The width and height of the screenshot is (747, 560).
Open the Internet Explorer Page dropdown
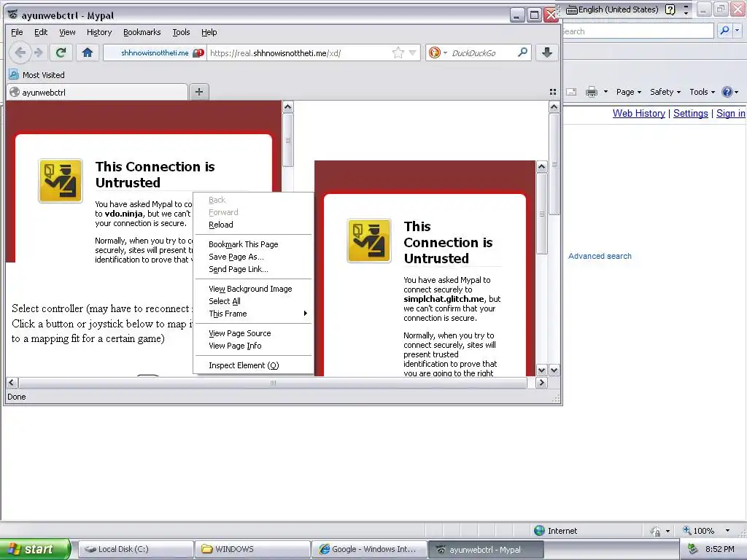coord(628,92)
